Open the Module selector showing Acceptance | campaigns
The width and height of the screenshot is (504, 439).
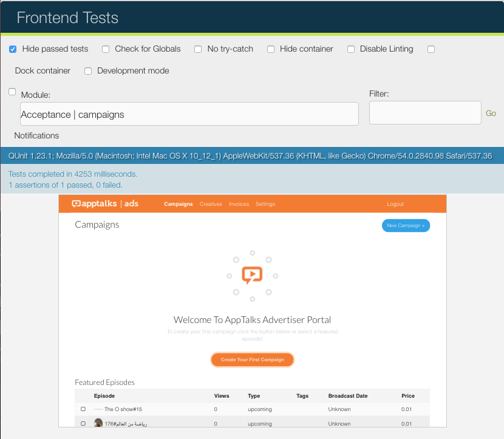(x=189, y=114)
